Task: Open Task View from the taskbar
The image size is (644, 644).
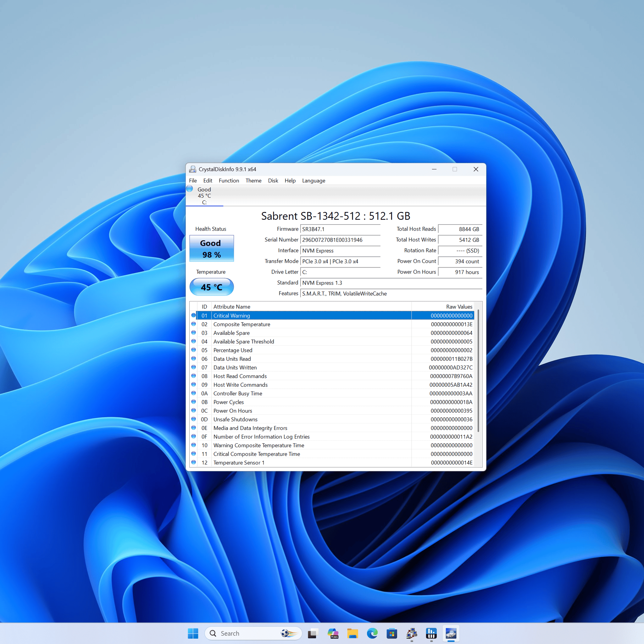Action: (x=312, y=633)
